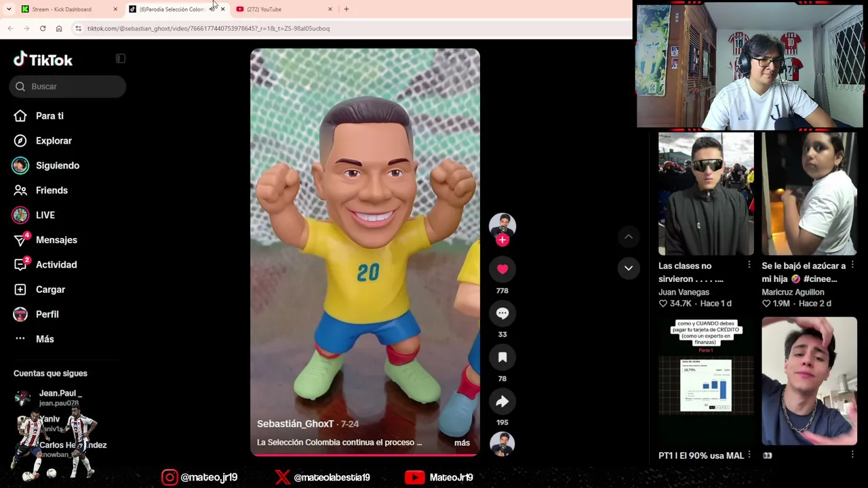Close the TikTok Parodia Selección tab

pos(222,9)
